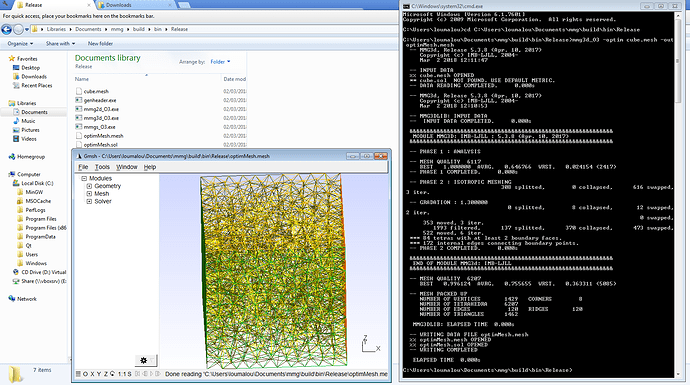Screen dimensions: 690x385
Task: Click the New folder button
Action: click(100, 44)
